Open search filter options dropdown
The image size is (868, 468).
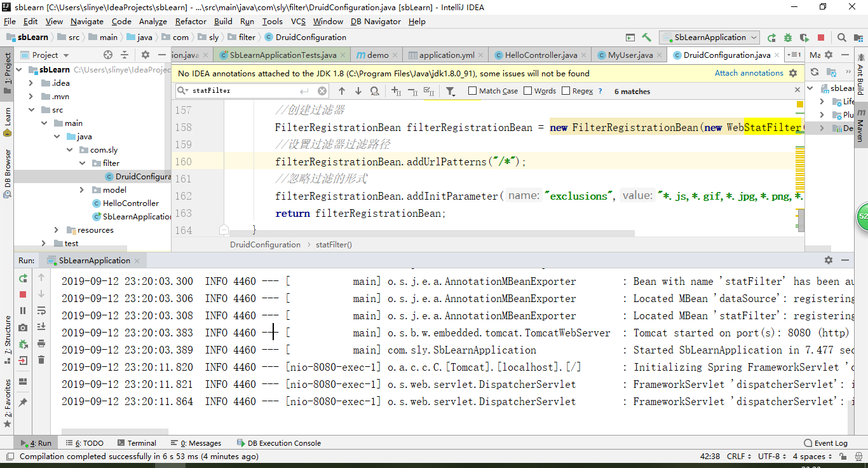click(451, 91)
